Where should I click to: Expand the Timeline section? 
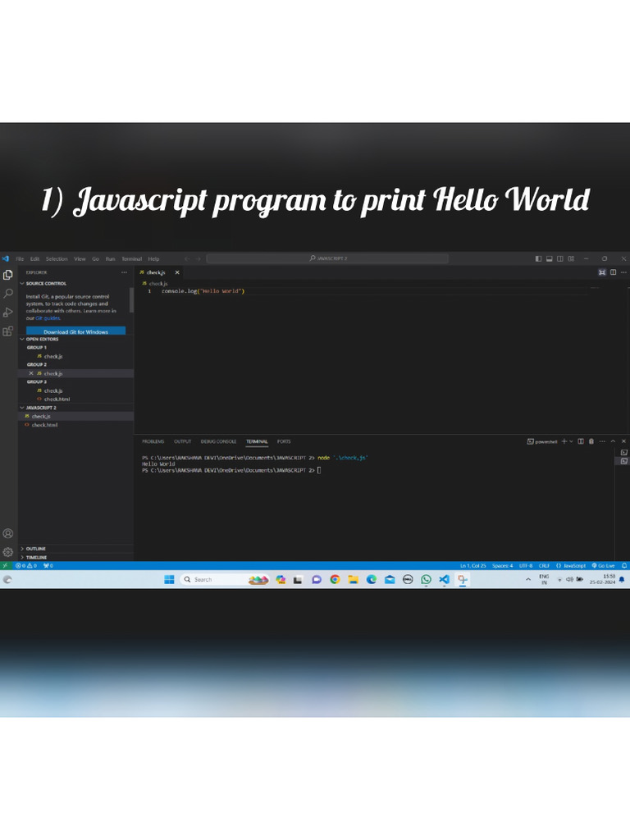36,557
